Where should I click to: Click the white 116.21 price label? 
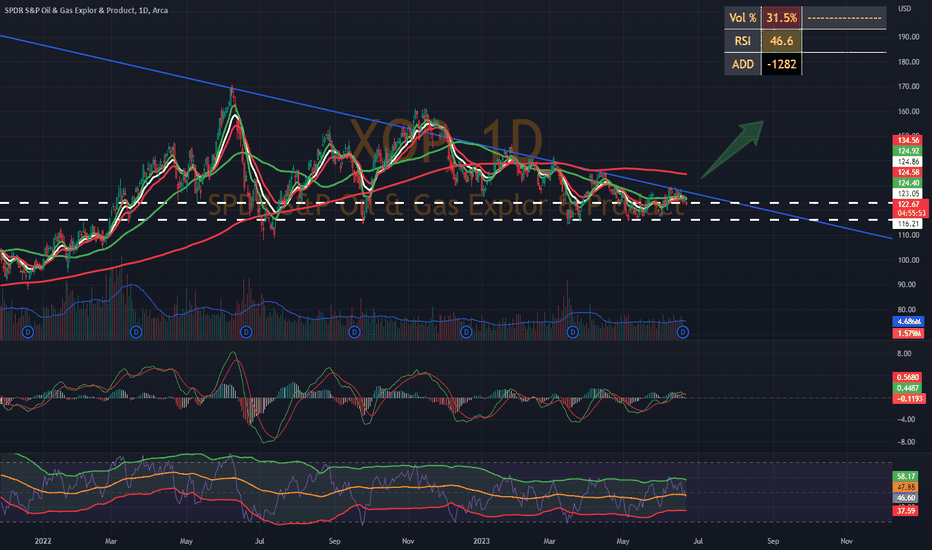(908, 224)
